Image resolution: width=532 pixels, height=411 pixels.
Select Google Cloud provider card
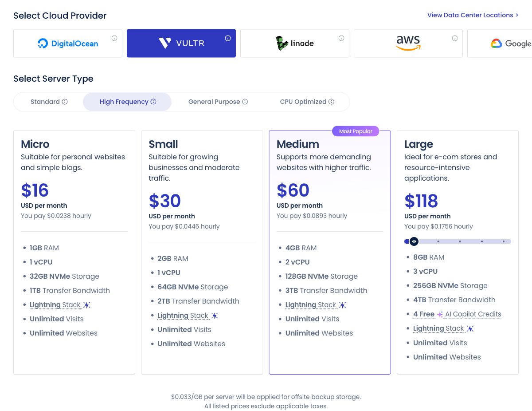(x=500, y=43)
